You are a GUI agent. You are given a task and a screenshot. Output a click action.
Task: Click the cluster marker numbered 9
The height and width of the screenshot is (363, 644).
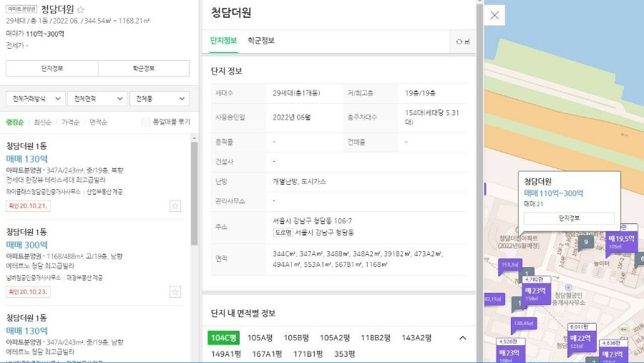[585, 242]
